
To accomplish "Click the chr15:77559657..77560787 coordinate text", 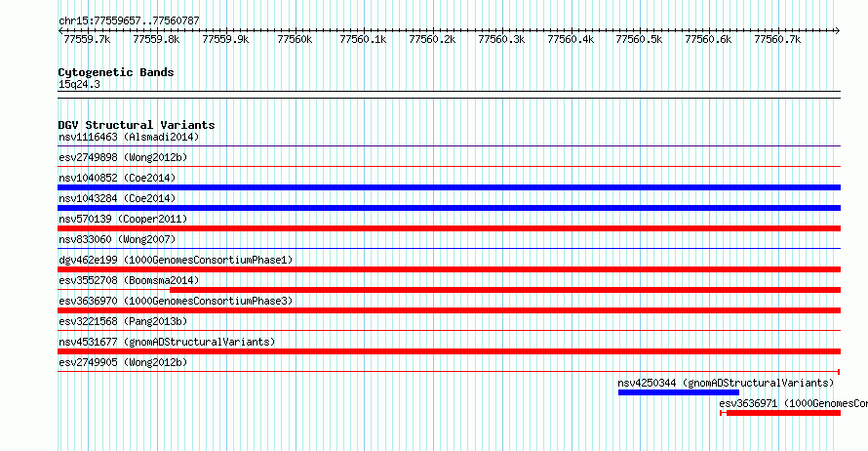I will click(129, 20).
